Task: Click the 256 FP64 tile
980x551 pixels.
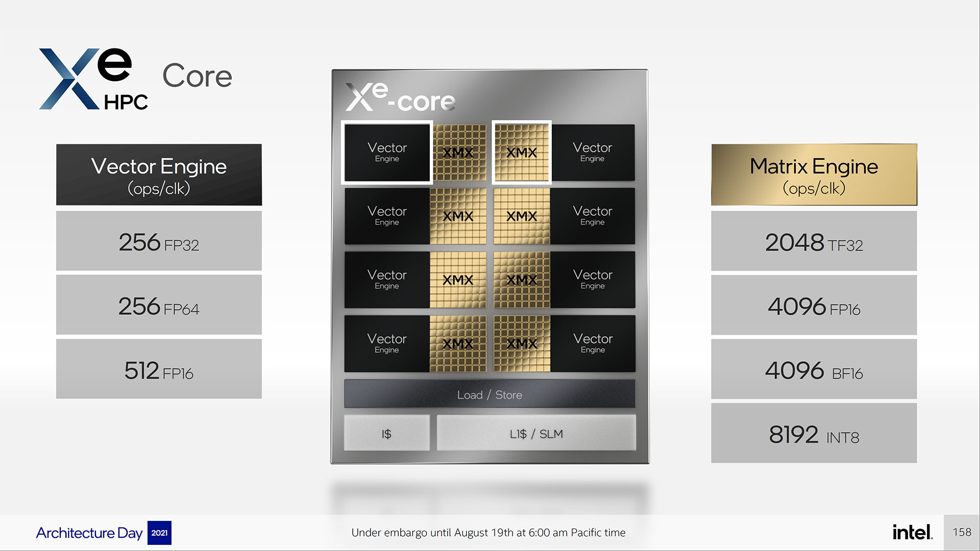Action: click(x=159, y=306)
